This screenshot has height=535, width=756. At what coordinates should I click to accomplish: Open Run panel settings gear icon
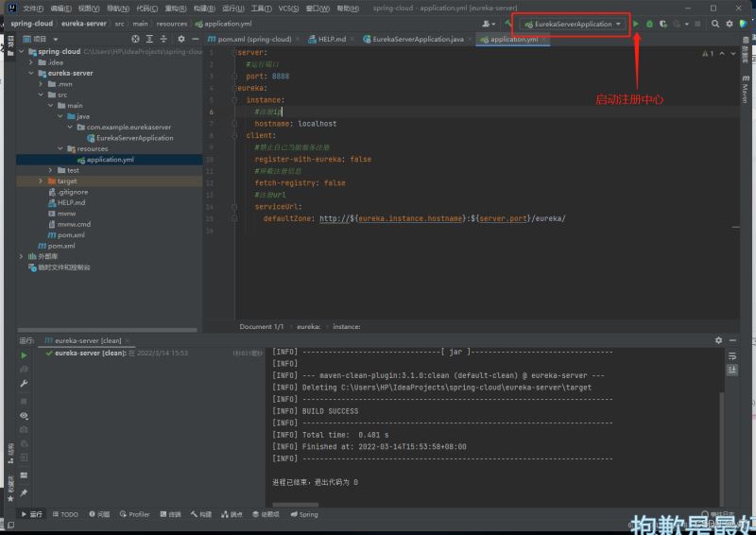[x=718, y=340]
